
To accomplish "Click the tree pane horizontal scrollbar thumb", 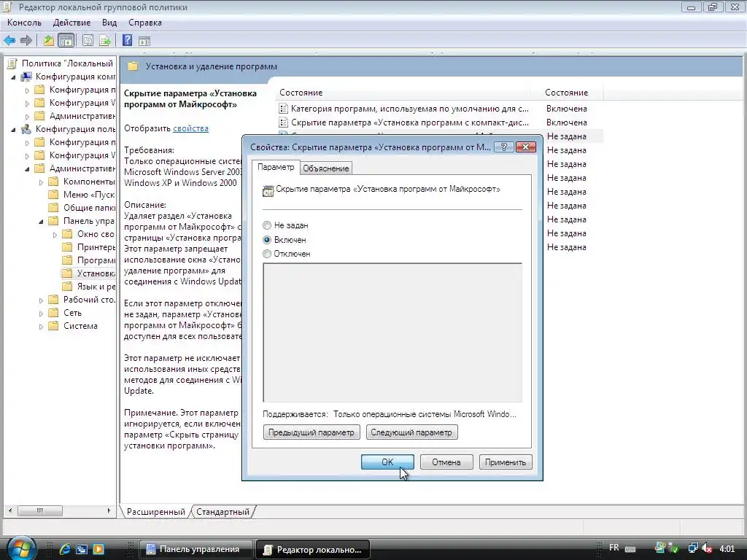I will point(40,510).
